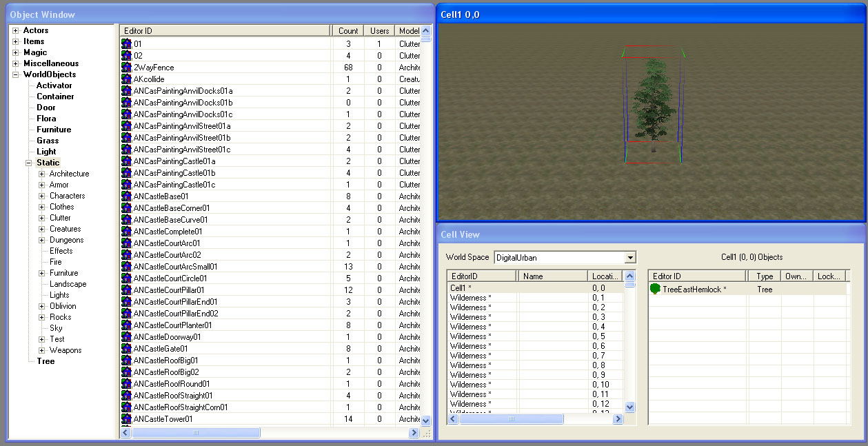Select Furniture under WorldObjects
Viewport: 868px width, 446px height.
(x=54, y=130)
